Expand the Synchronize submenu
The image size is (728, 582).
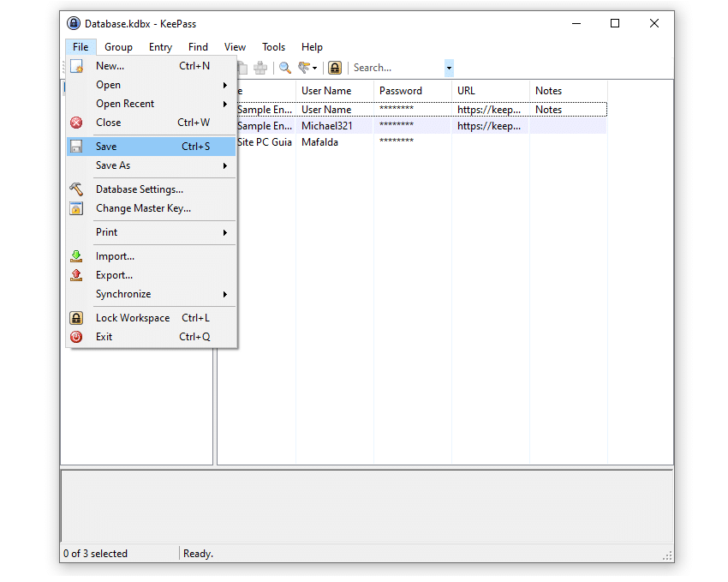click(x=152, y=294)
